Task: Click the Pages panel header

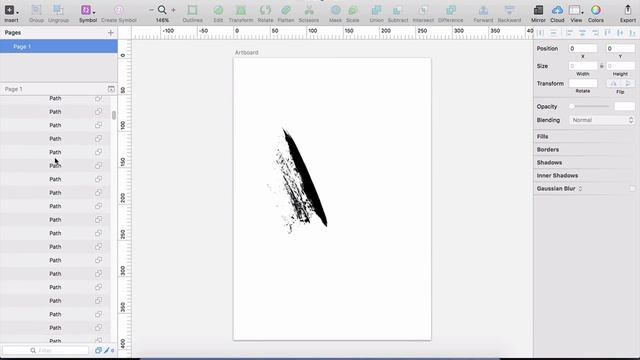Action: (13, 33)
